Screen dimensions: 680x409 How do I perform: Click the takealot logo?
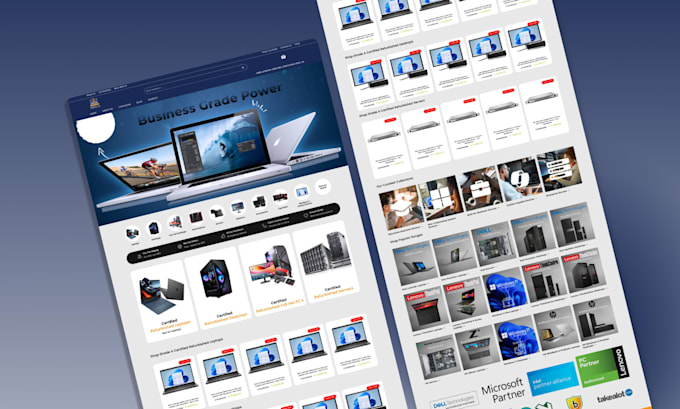615,396
